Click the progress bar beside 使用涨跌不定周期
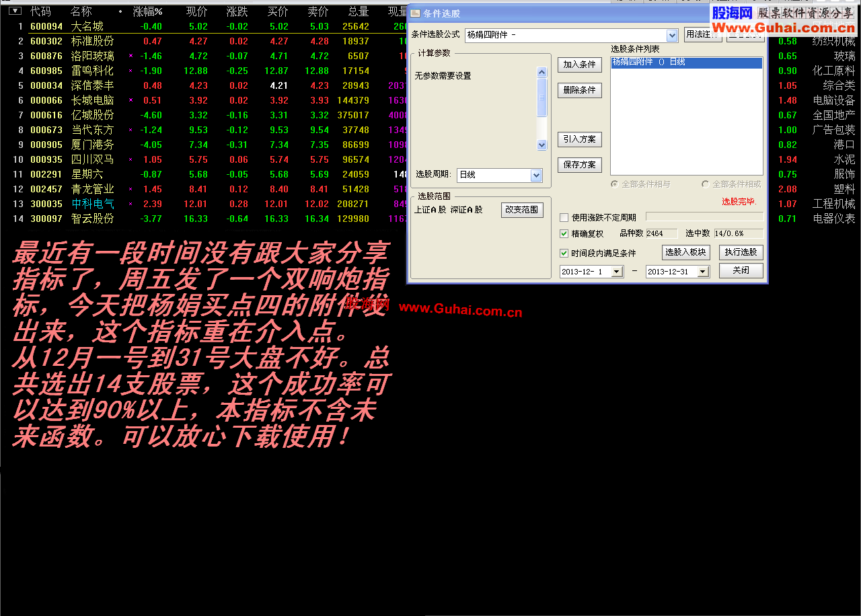Viewport: 861px width, 616px height. [704, 217]
